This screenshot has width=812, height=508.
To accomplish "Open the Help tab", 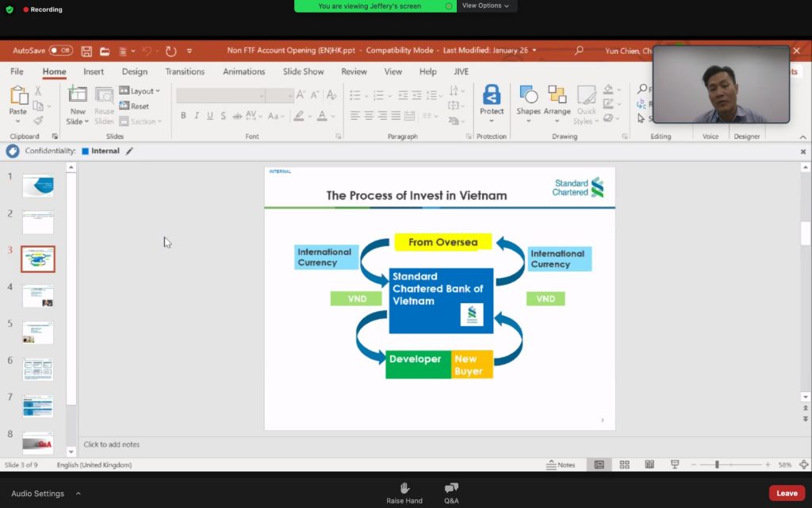I will (427, 71).
